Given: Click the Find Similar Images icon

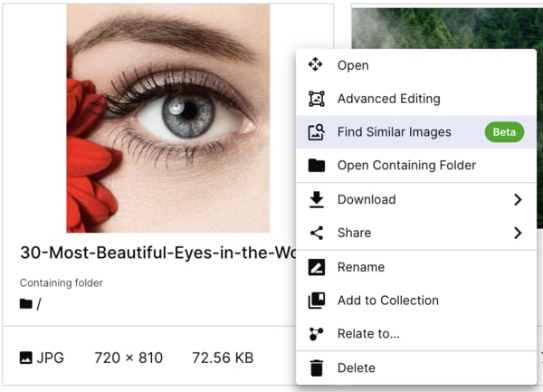Looking at the screenshot, I should [316, 132].
